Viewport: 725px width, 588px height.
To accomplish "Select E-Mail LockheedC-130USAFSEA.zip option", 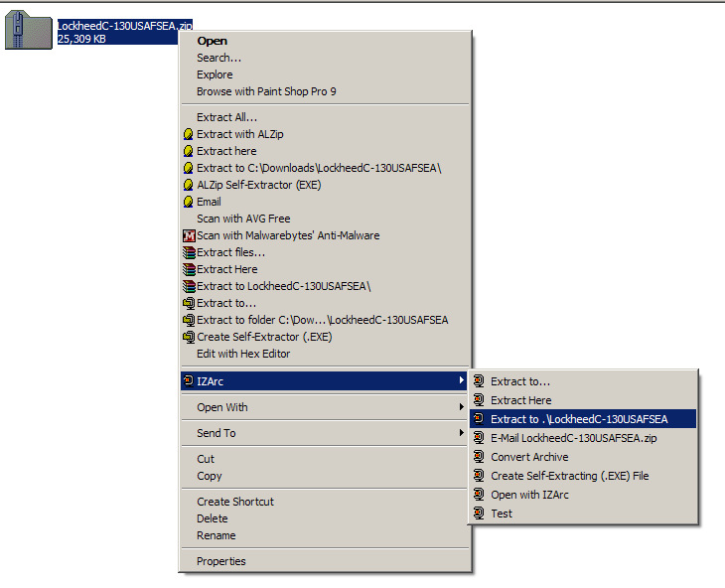I will 574,438.
